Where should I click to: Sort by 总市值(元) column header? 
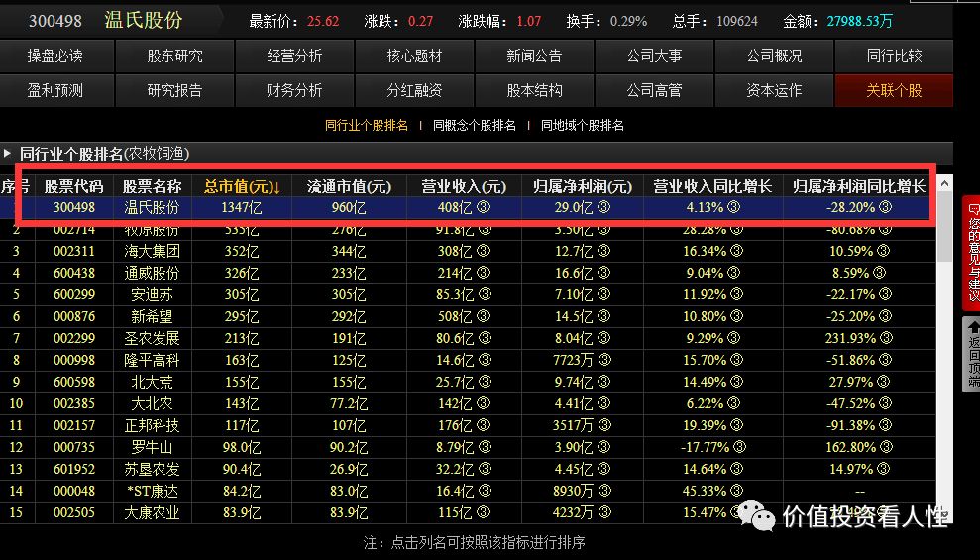(242, 187)
